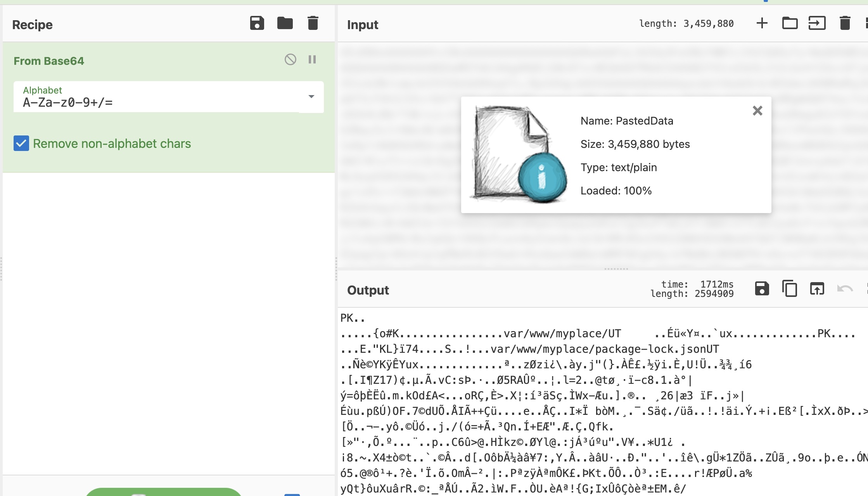Image resolution: width=868 pixels, height=496 pixels.
Task: Add new input tab plus icon
Action: pos(762,23)
